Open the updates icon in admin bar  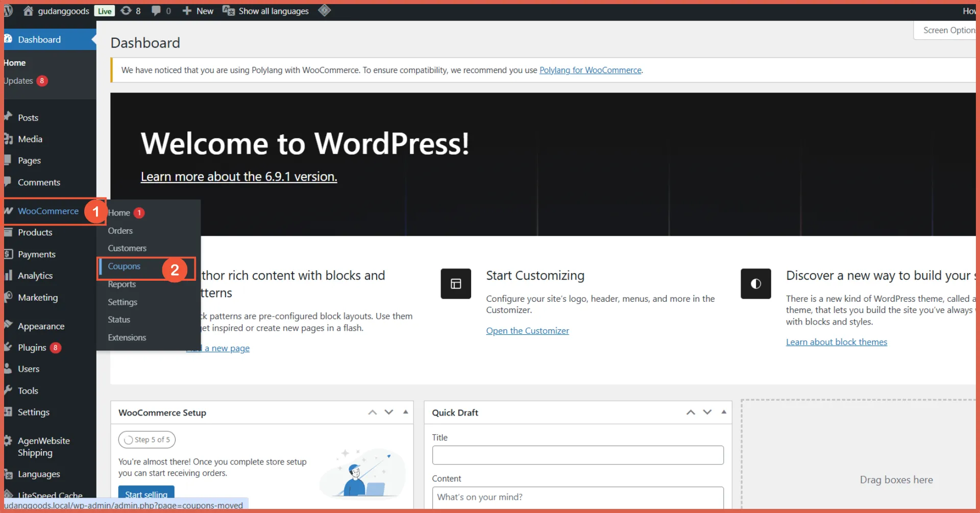pyautogui.click(x=126, y=11)
